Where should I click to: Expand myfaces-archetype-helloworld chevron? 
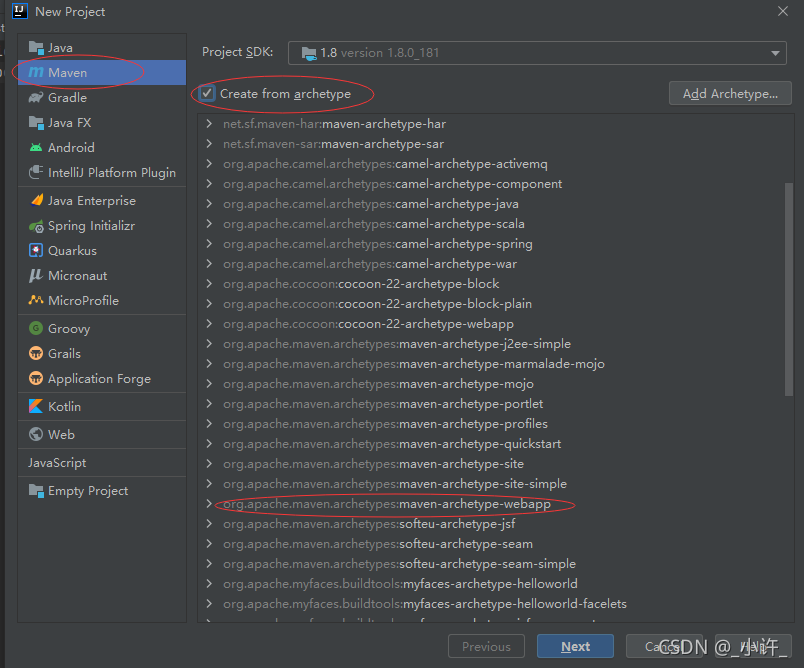[x=209, y=583]
